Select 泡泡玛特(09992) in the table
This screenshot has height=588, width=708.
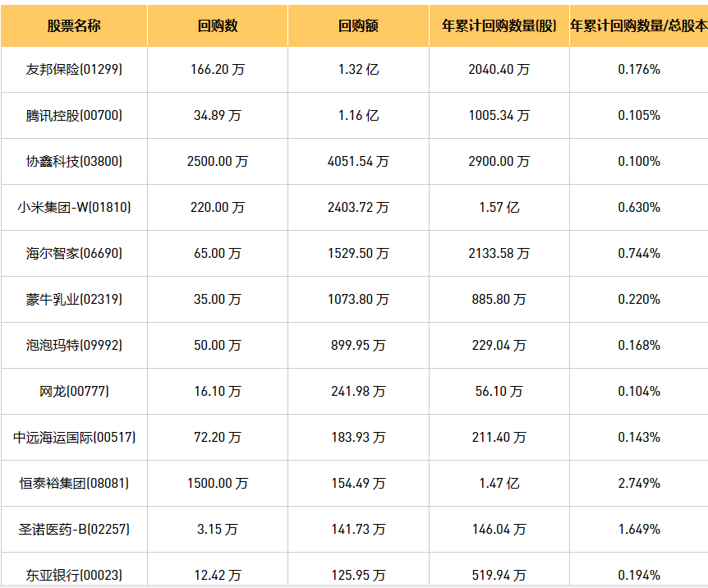pos(74,346)
